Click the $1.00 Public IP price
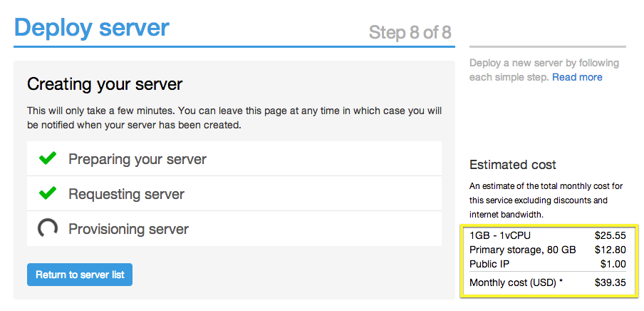Viewport: 644px width, 311px height. point(613,264)
